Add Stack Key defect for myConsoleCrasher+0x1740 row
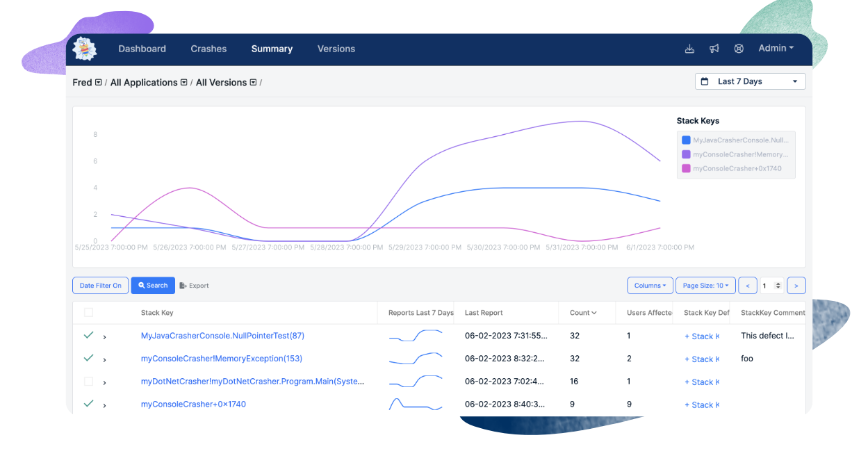The width and height of the screenshot is (868, 449). pos(702,405)
